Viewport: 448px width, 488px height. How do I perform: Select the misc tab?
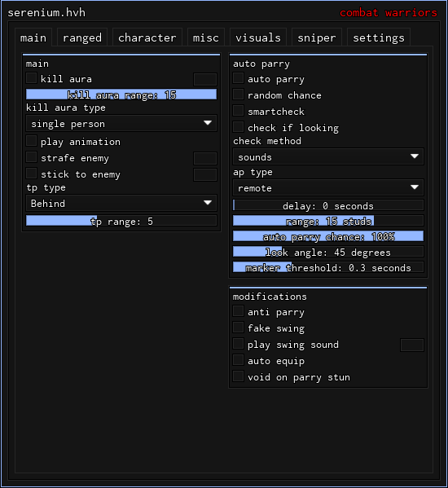[205, 37]
